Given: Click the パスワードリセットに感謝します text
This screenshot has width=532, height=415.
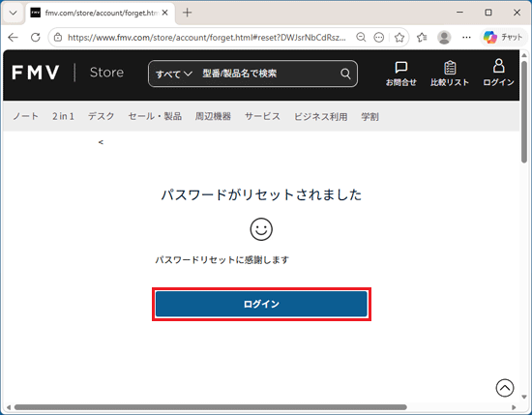Looking at the screenshot, I should tap(222, 260).
